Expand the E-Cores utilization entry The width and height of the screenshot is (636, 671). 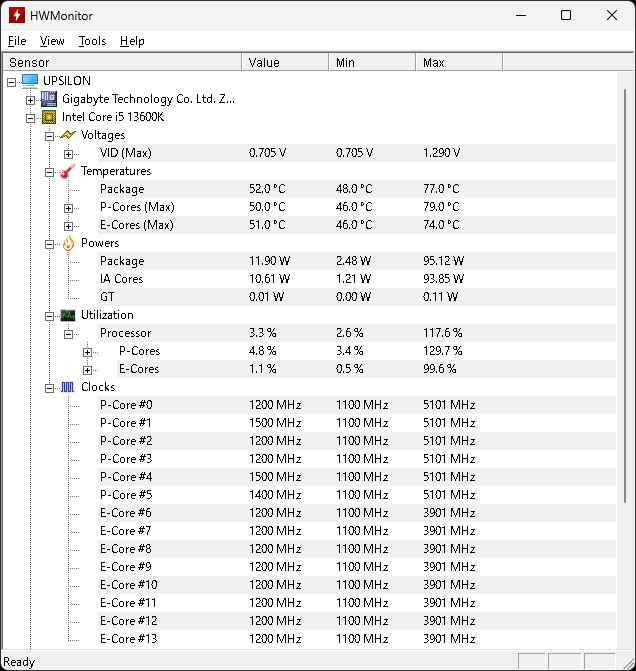pos(87,370)
